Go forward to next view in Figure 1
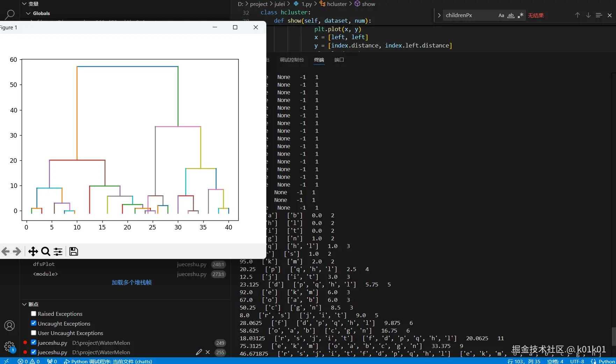Viewport: 616px width, 364px height. pos(17,252)
